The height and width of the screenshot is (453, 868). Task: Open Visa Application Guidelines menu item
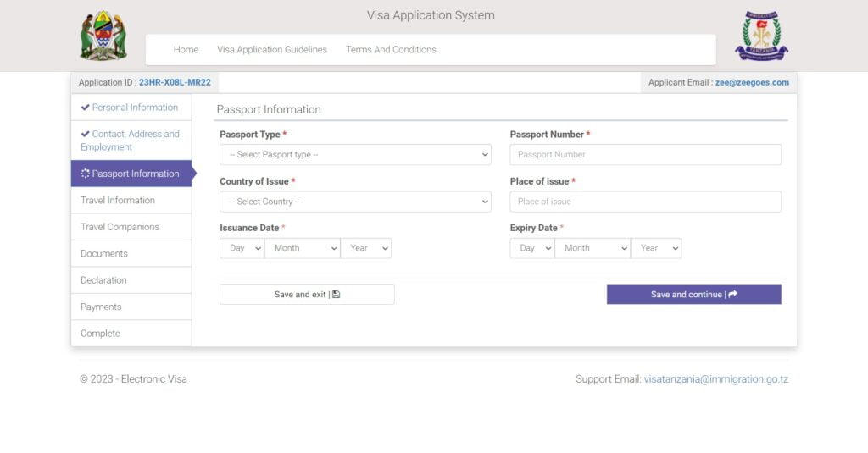click(272, 50)
